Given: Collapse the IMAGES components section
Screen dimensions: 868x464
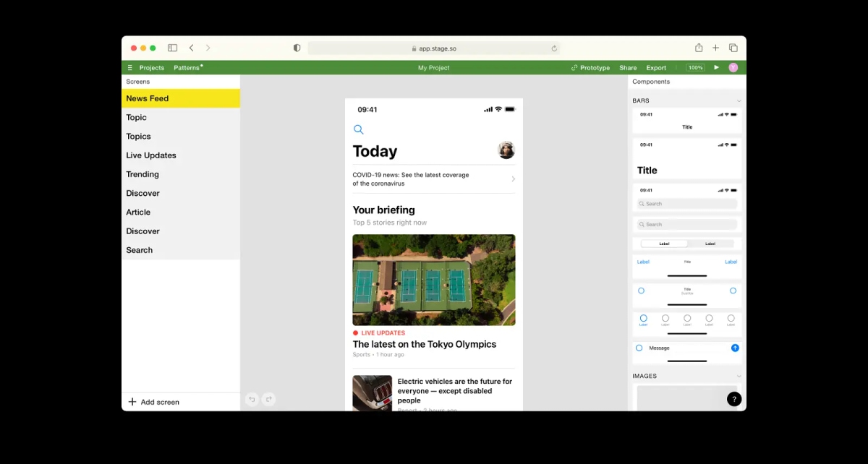Looking at the screenshot, I should click(739, 376).
